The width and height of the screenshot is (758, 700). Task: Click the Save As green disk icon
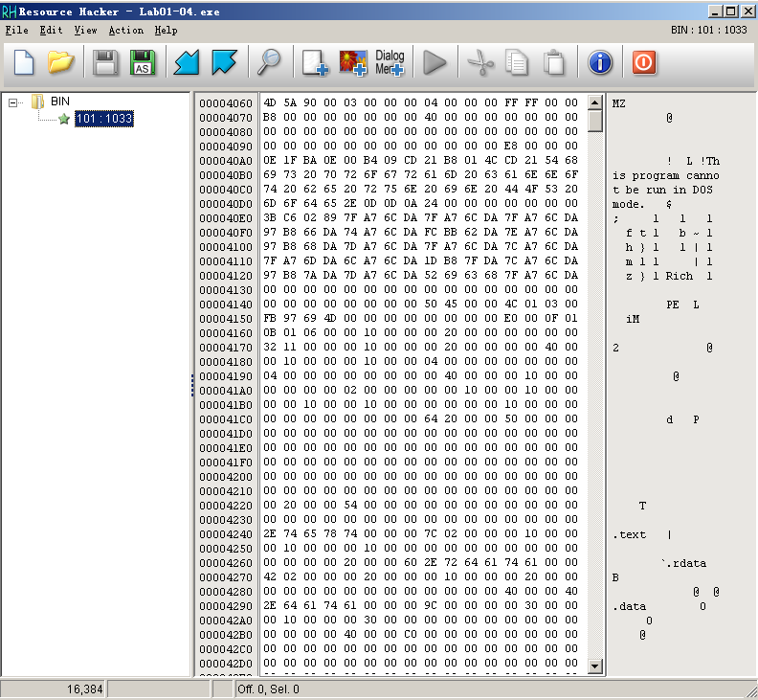(x=143, y=62)
